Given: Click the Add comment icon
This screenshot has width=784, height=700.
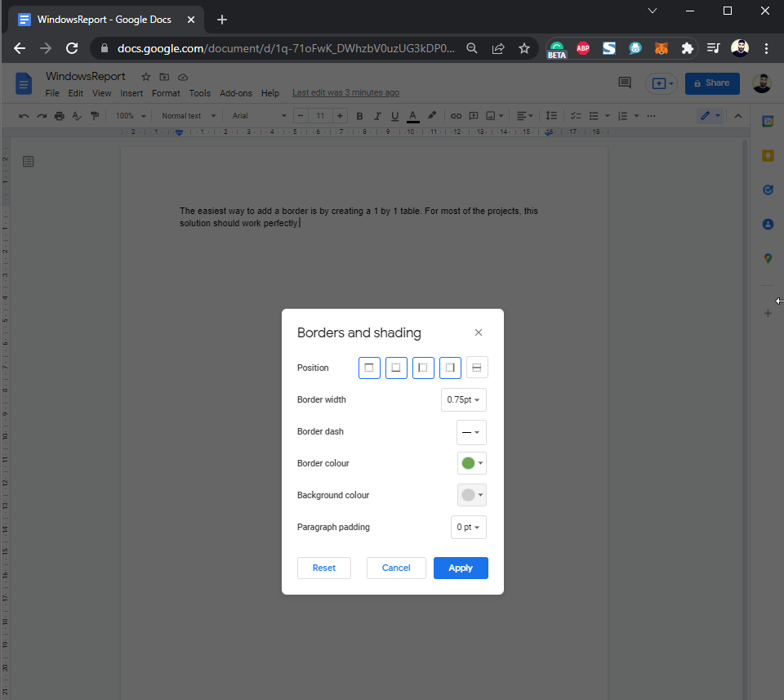Looking at the screenshot, I should tap(474, 116).
